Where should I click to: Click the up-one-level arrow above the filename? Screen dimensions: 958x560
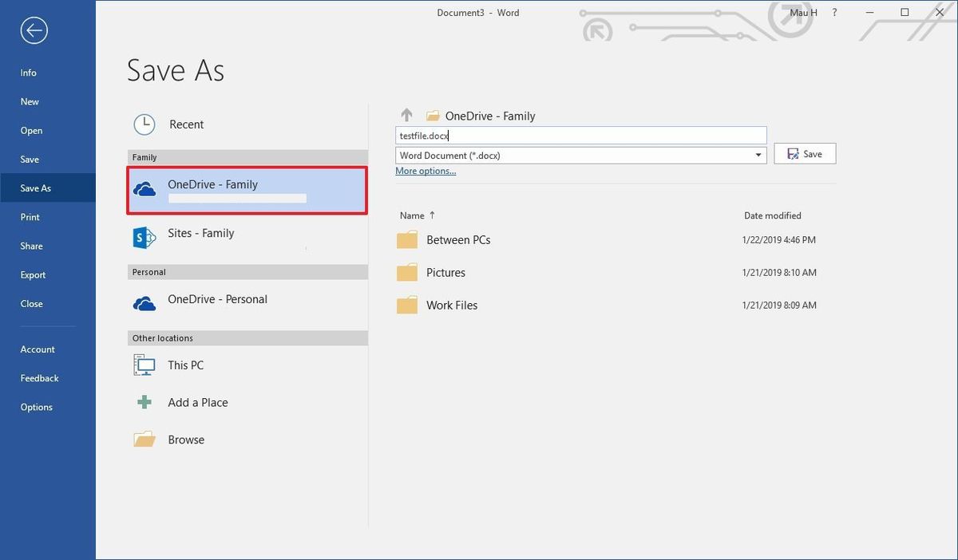(x=407, y=115)
